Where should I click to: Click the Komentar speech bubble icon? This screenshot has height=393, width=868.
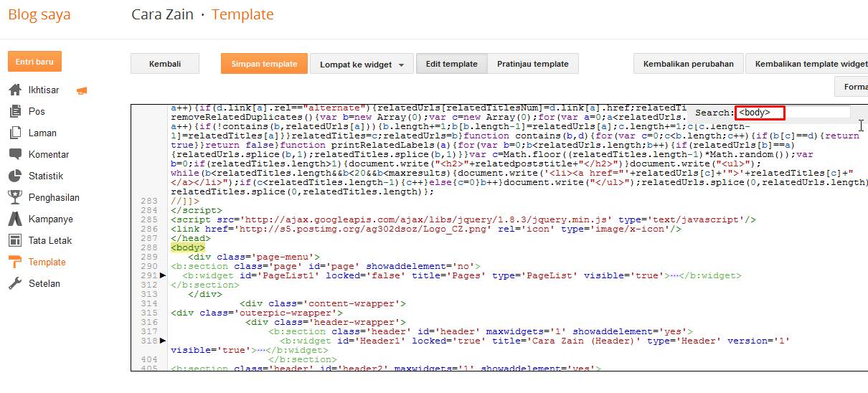[14, 154]
